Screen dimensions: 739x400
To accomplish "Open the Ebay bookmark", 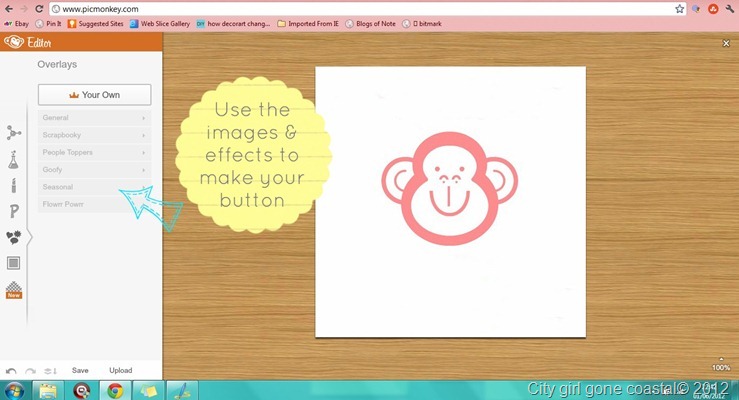I will [16, 24].
